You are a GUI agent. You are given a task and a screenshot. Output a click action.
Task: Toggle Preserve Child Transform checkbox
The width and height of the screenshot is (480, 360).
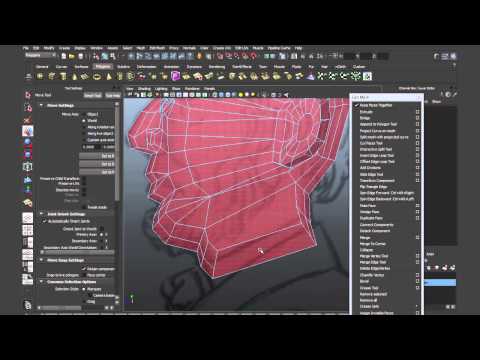(84, 179)
